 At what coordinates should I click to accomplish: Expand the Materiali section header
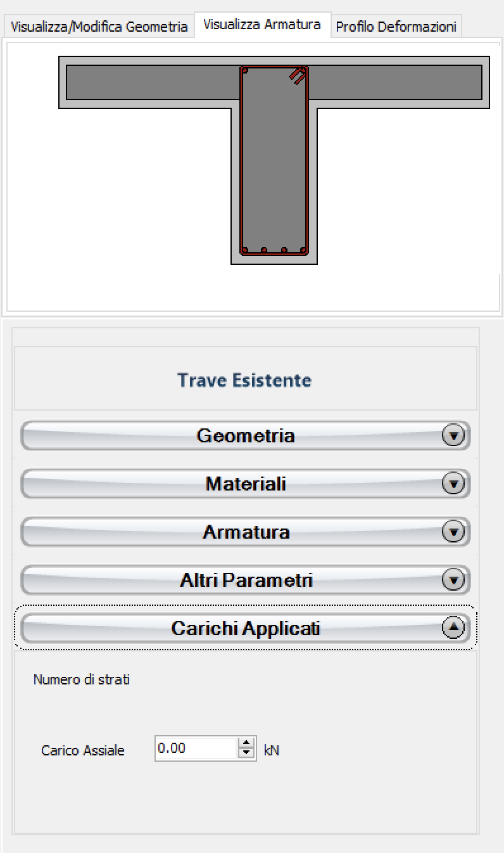tap(246, 484)
